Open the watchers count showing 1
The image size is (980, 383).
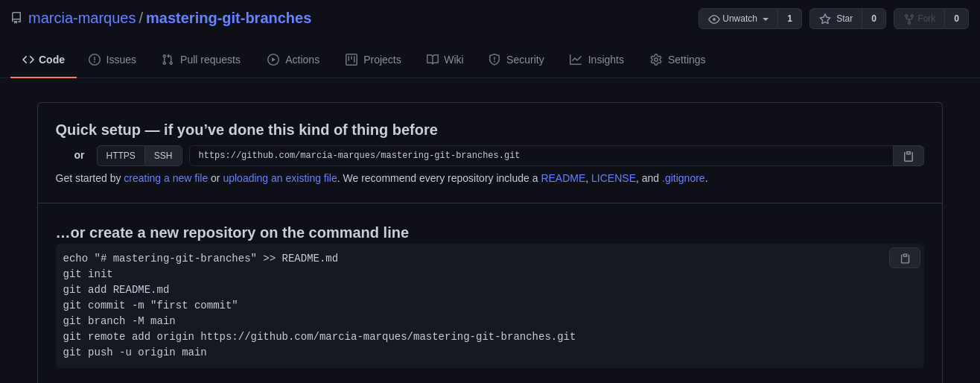point(790,19)
